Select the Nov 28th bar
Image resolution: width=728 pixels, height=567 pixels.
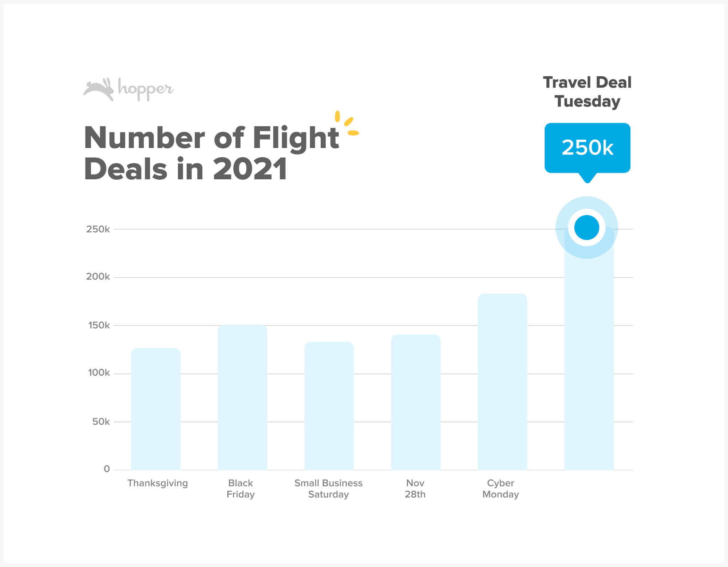(x=416, y=402)
